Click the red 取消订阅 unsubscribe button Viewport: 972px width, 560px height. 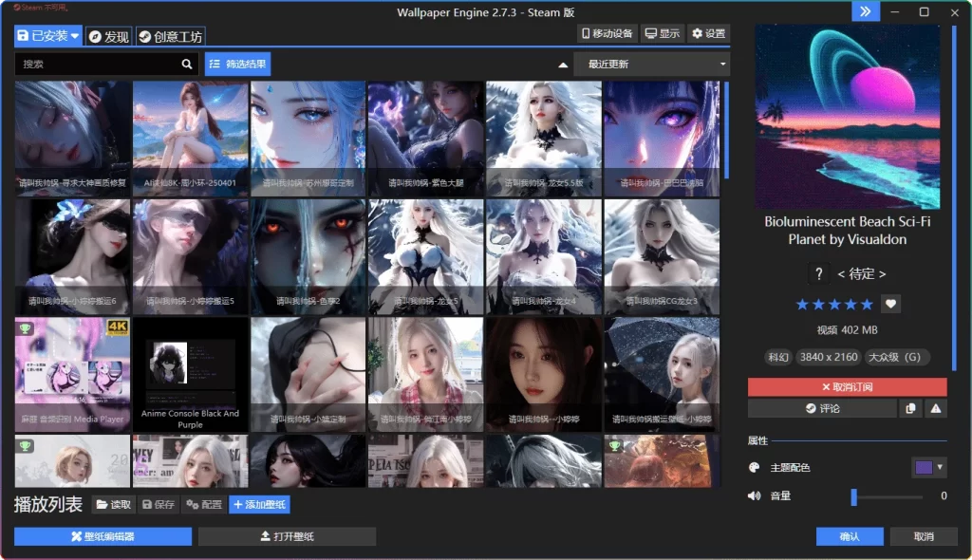point(847,387)
